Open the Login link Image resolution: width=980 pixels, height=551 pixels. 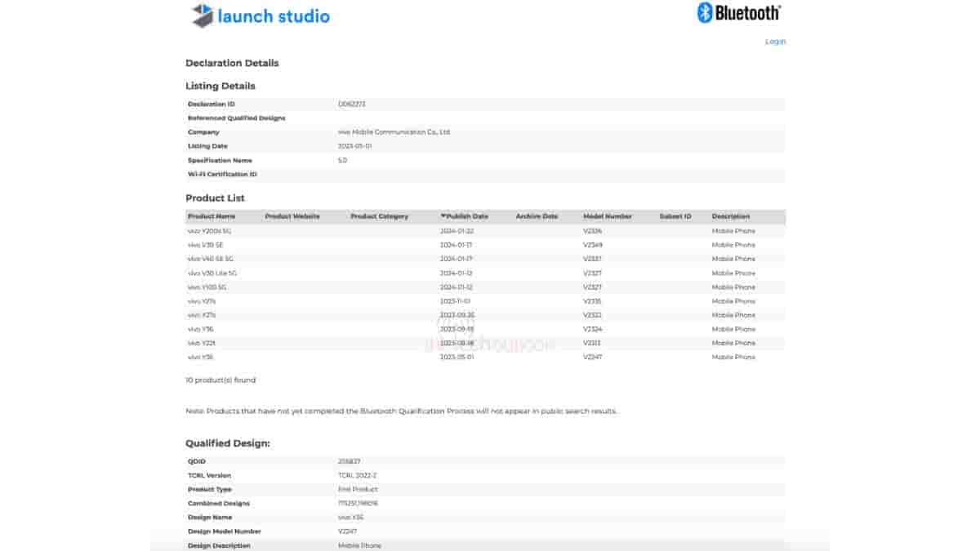pos(775,42)
